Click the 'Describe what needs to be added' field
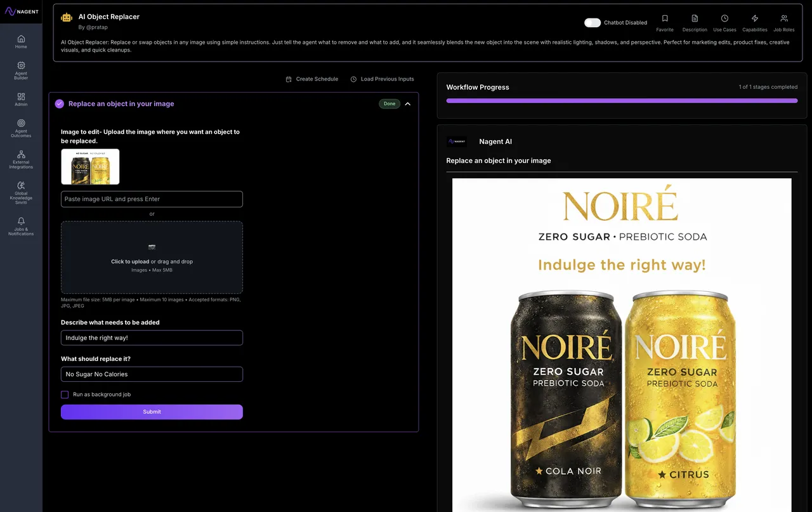This screenshot has width=812, height=512. (x=152, y=338)
